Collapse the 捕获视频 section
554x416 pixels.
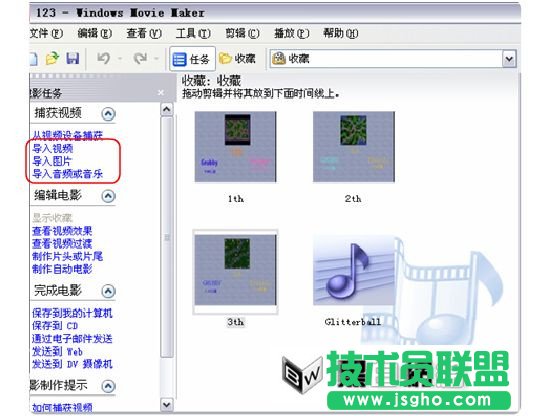[108, 114]
